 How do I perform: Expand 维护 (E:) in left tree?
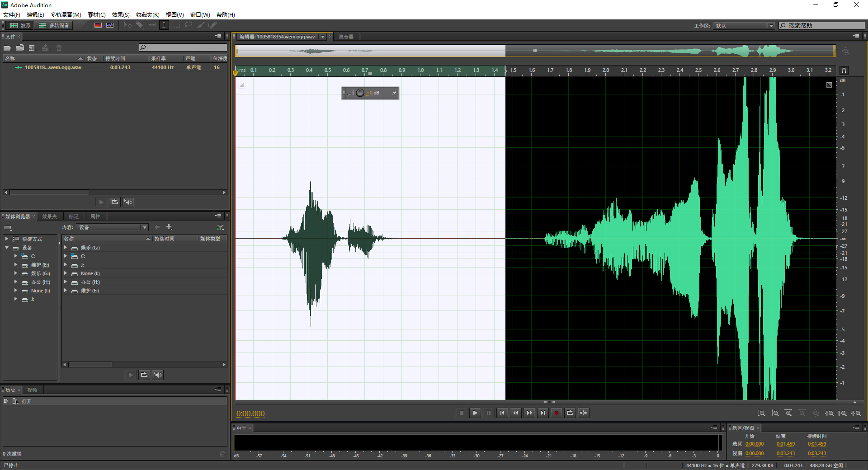click(16, 265)
